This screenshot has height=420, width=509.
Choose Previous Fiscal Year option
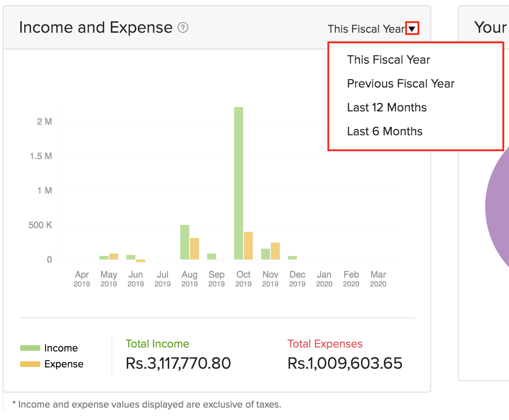400,84
